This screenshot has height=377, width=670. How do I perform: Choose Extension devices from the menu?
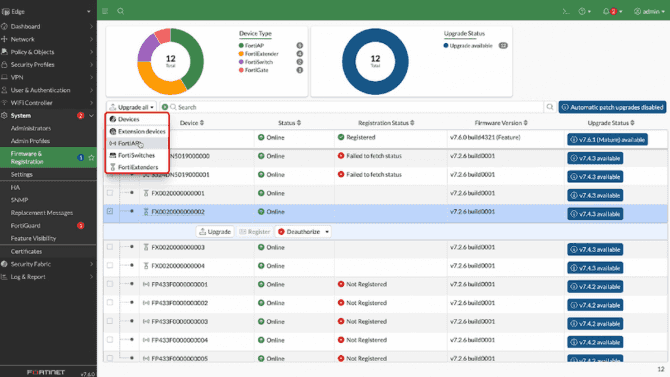point(137,131)
